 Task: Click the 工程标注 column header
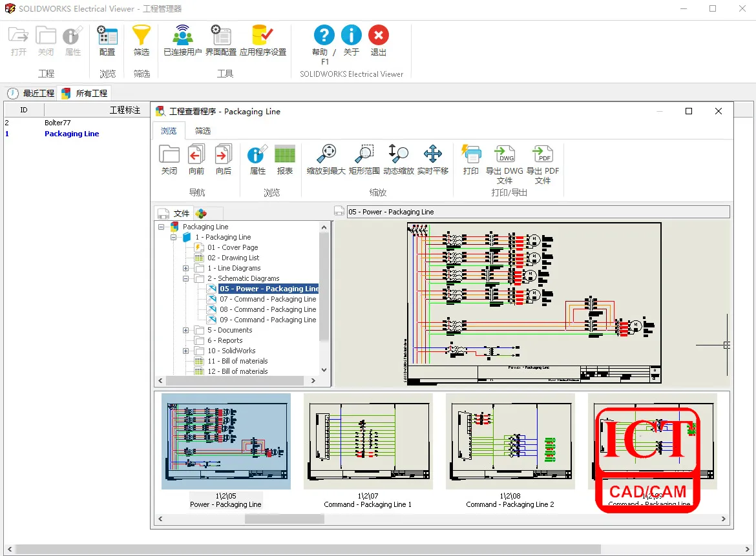[x=125, y=110]
